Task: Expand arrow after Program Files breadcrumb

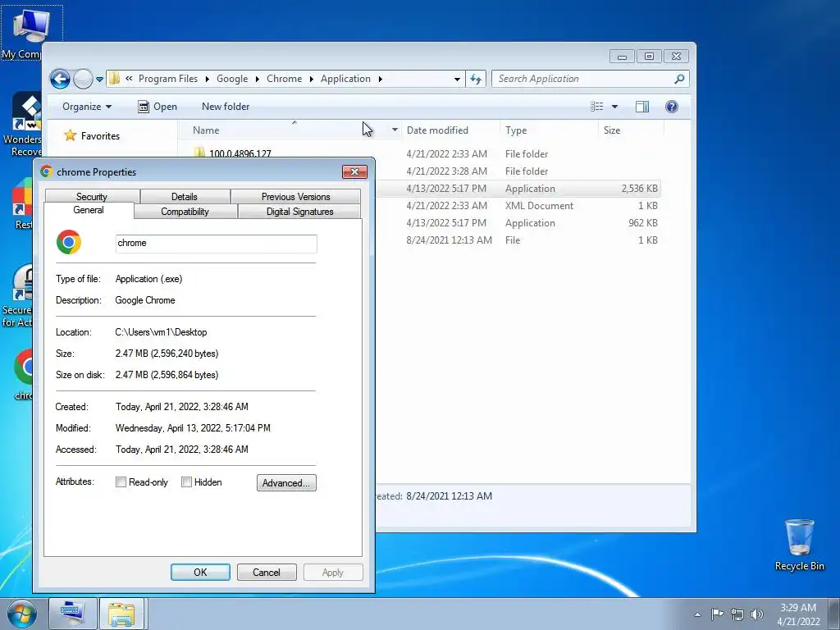Action: (208, 80)
